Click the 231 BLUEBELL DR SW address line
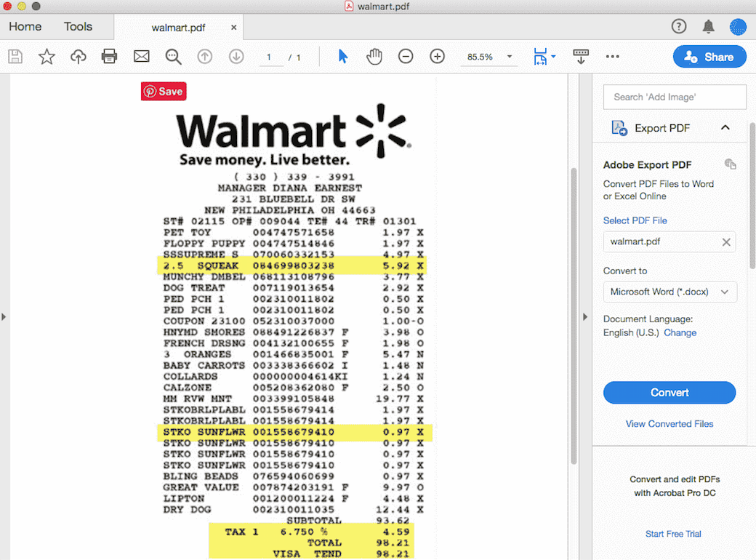Screen dimensions: 756x560 [x=294, y=199]
